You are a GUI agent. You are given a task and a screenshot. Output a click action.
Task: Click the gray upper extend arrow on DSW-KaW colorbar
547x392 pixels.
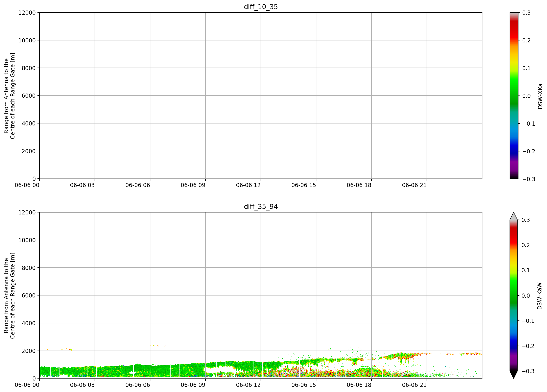[x=514, y=216]
